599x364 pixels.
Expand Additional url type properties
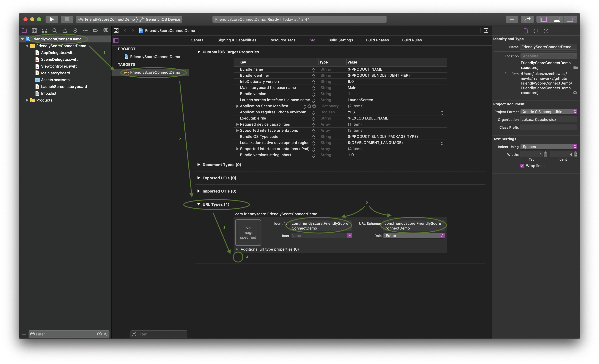[x=237, y=249]
